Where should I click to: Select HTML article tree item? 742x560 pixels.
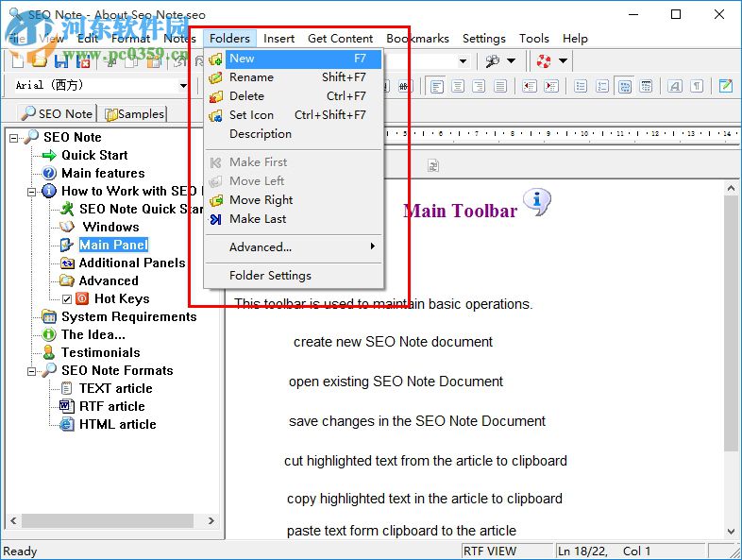[x=117, y=425]
